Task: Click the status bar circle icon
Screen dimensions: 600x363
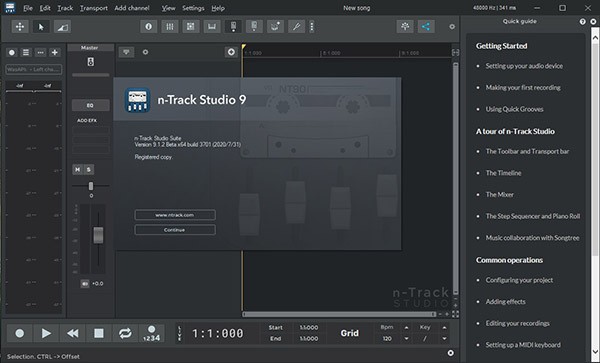Action: [x=451, y=353]
